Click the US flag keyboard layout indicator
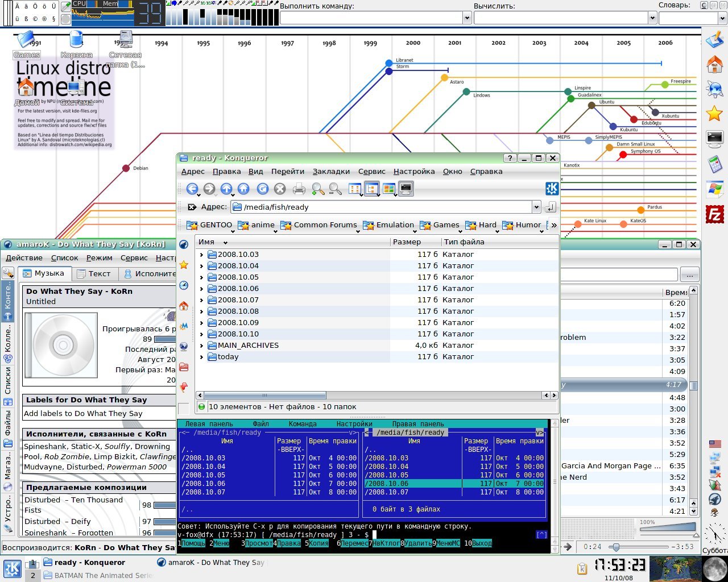The image size is (728, 582). [x=714, y=444]
